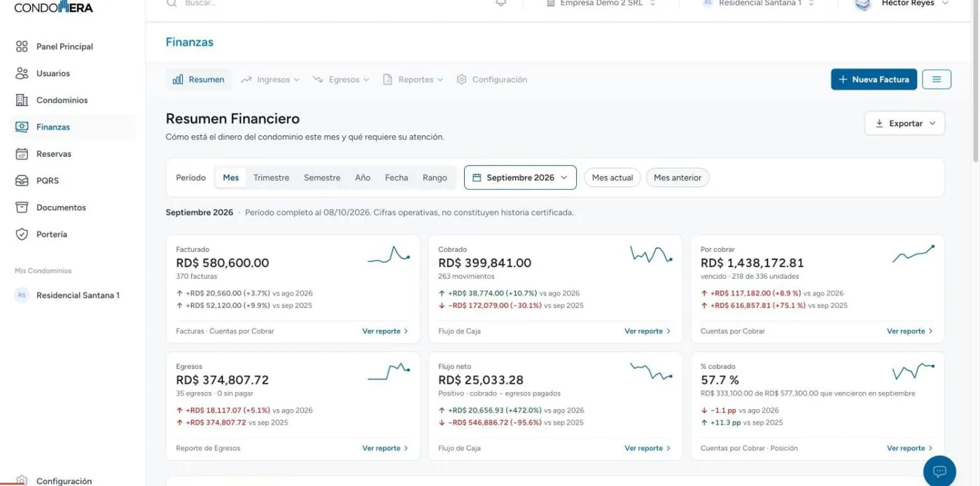
Task: Select Semestre period option
Action: (x=322, y=177)
